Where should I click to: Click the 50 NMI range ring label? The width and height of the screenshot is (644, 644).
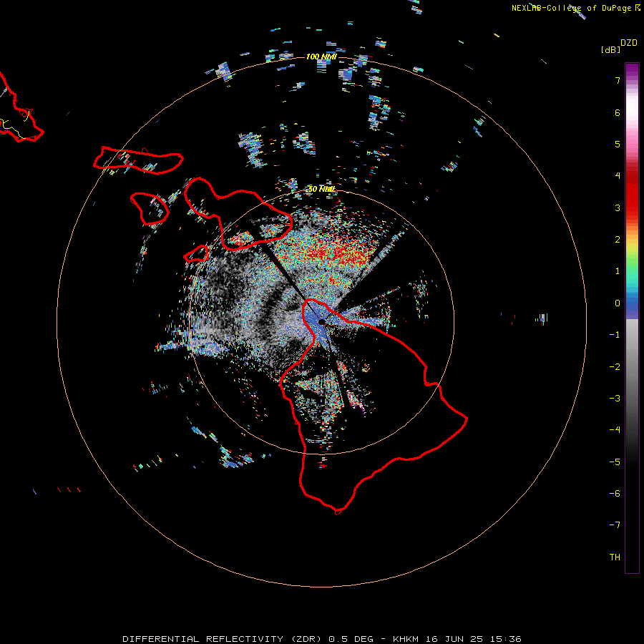321,189
